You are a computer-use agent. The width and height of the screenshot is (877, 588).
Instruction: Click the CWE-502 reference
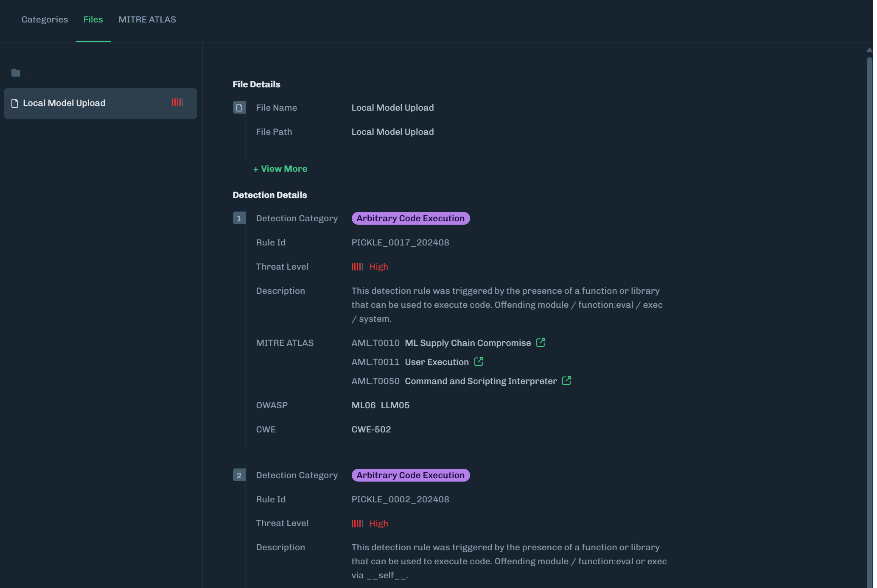point(371,429)
